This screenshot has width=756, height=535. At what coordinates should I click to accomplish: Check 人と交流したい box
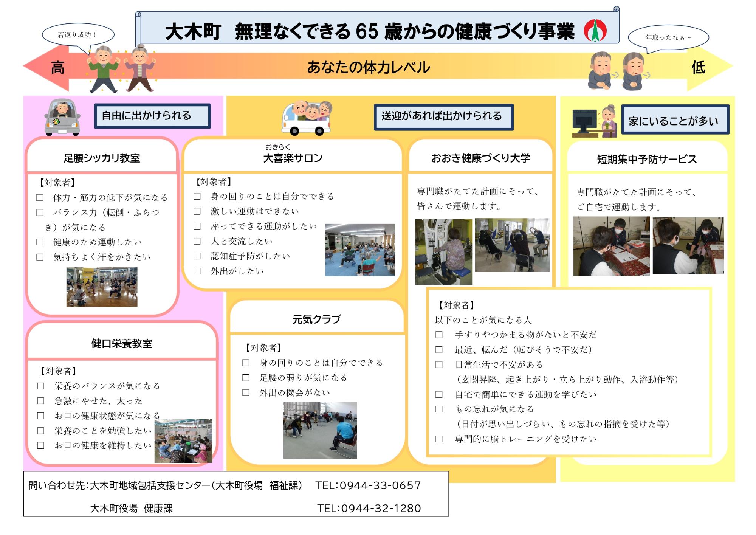(x=197, y=241)
